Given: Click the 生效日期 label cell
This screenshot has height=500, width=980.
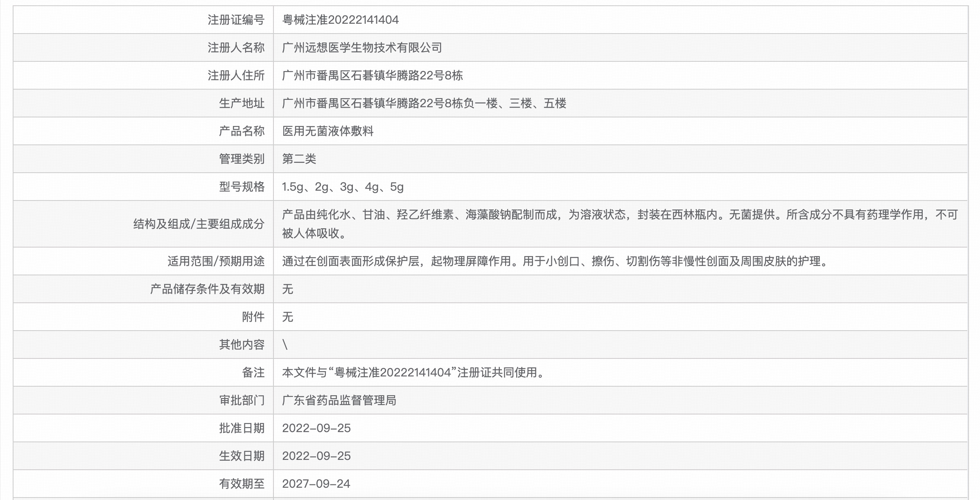Looking at the screenshot, I should (x=242, y=456).
